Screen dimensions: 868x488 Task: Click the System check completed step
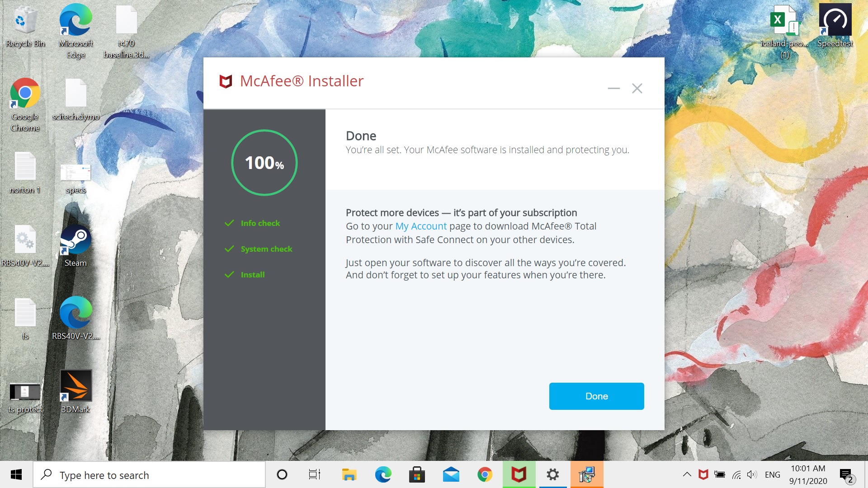tap(266, 249)
